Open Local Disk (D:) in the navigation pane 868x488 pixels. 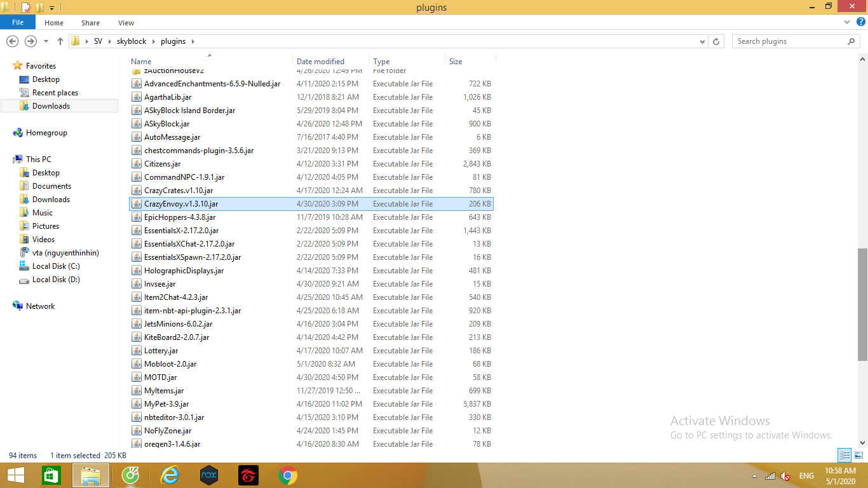point(56,280)
